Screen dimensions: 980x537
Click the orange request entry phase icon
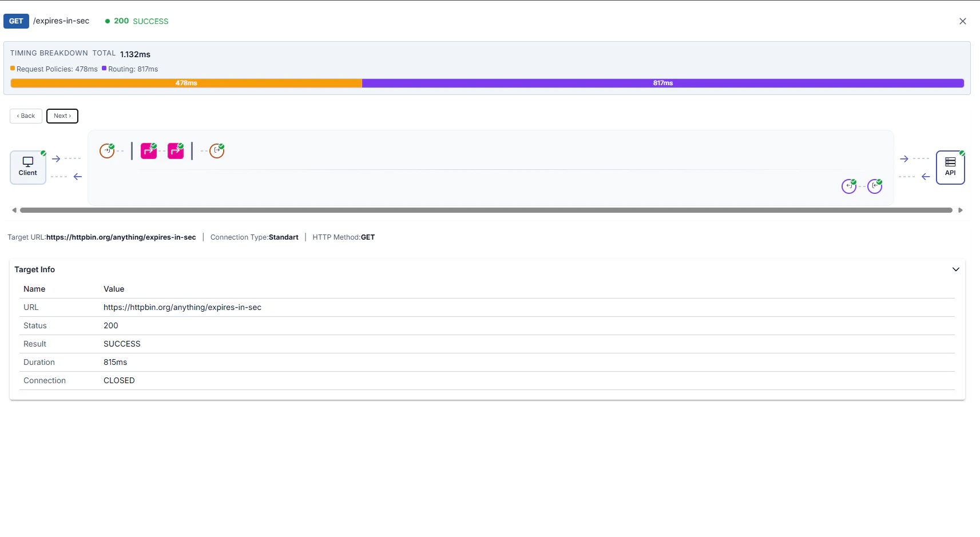(x=106, y=150)
